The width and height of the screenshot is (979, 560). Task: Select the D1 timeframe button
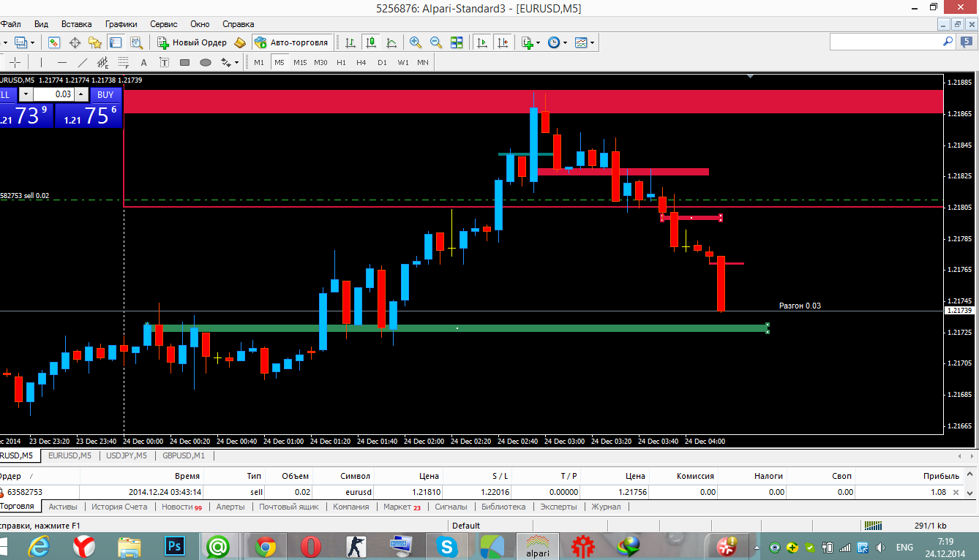[382, 62]
